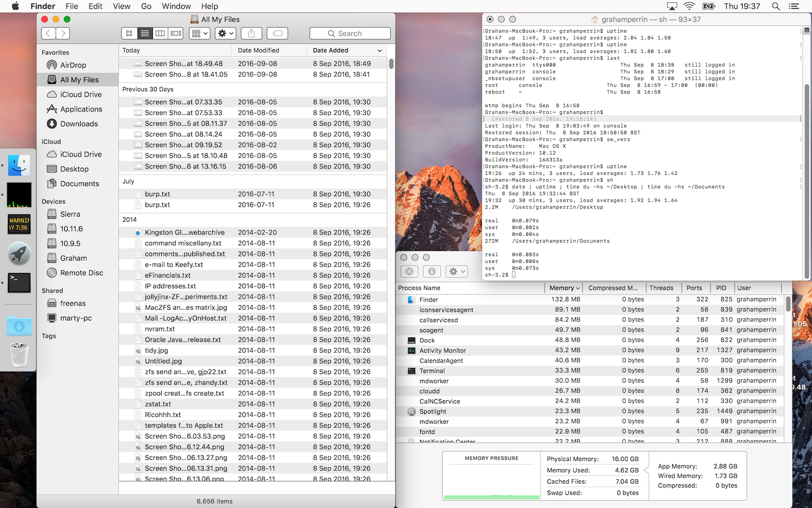Open Applications in the Finder sidebar
Image resolution: width=812 pixels, height=508 pixels.
coord(78,109)
